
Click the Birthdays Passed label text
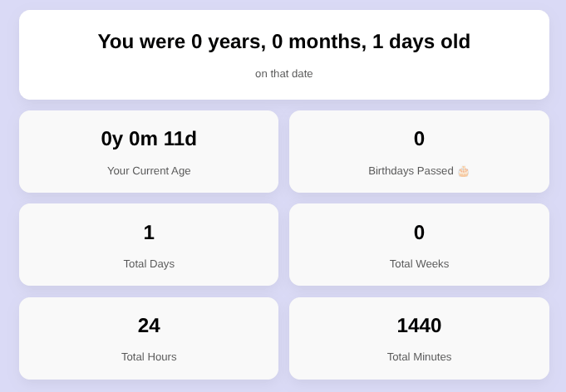coord(411,170)
